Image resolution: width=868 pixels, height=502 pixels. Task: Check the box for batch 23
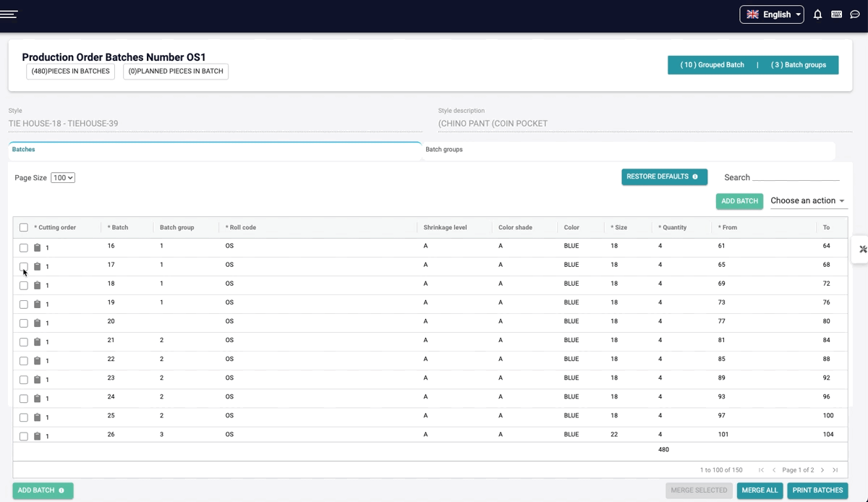coord(24,379)
